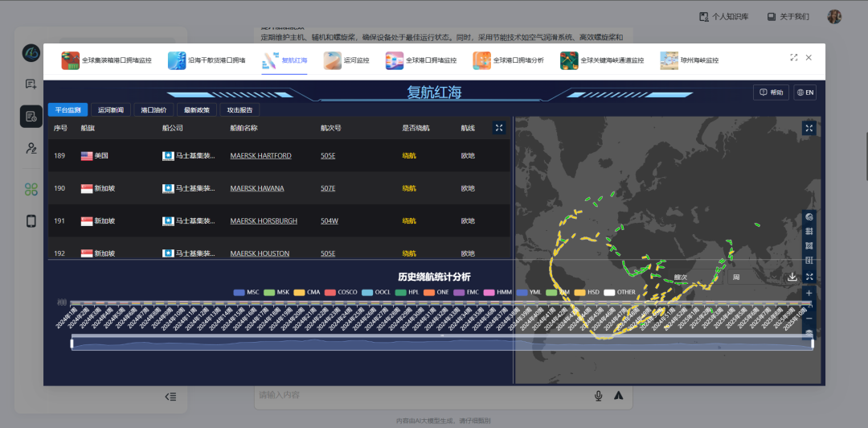Switch to the 攻击报告 sub-tab

[240, 109]
